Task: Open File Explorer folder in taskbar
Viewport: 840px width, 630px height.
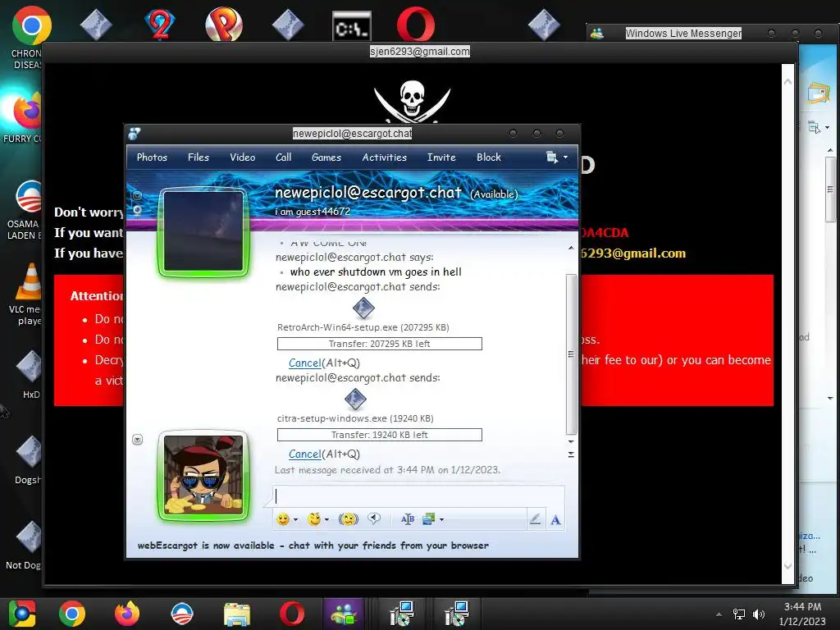Action: [x=237, y=614]
